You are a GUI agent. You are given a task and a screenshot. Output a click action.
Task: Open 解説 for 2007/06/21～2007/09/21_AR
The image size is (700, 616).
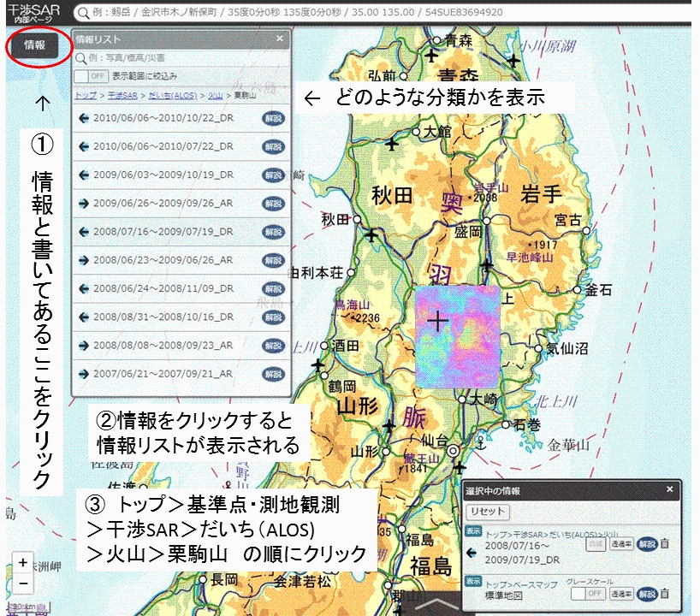[273, 375]
